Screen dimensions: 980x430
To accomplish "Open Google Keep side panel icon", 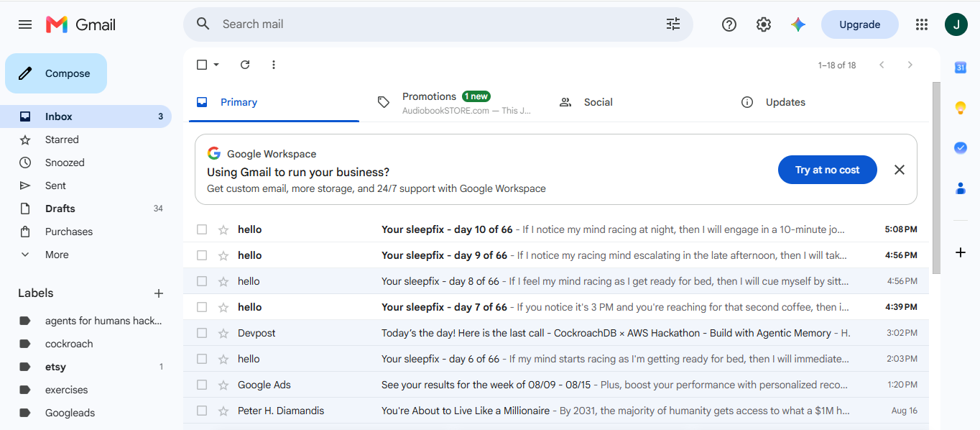I will pyautogui.click(x=961, y=108).
